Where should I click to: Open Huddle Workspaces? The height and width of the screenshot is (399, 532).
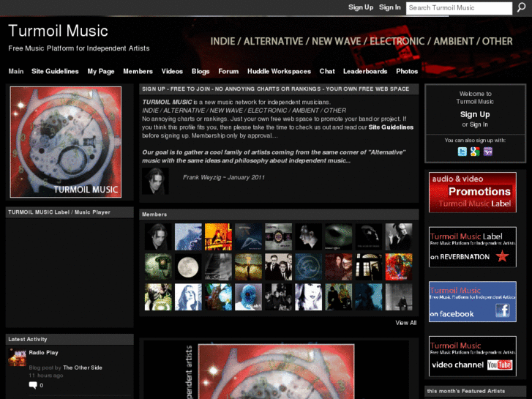pyautogui.click(x=279, y=71)
